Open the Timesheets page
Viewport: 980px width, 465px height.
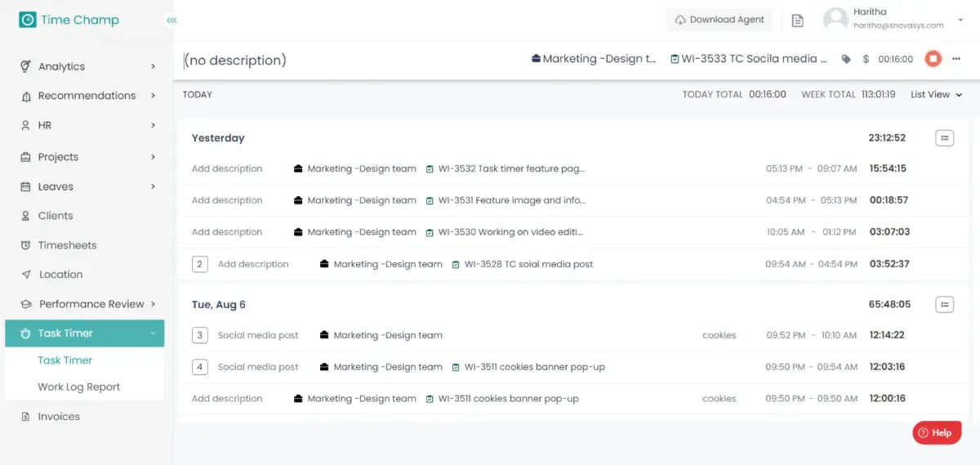pyautogui.click(x=67, y=245)
